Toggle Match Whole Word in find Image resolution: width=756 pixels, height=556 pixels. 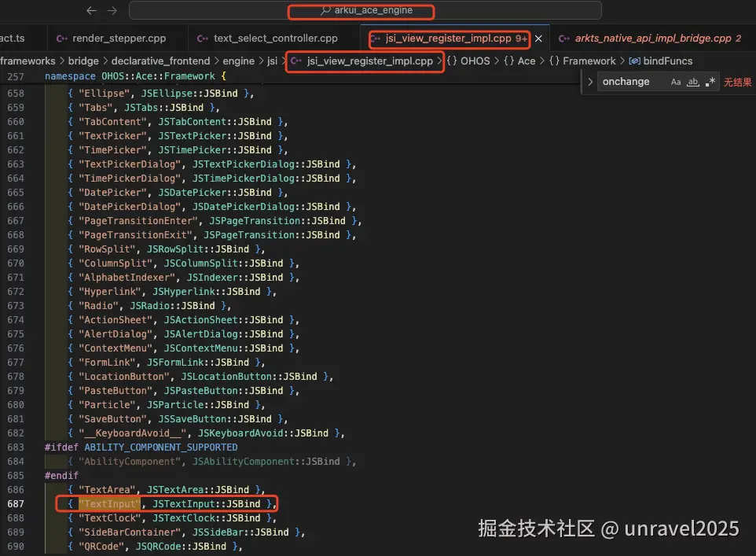[693, 82]
